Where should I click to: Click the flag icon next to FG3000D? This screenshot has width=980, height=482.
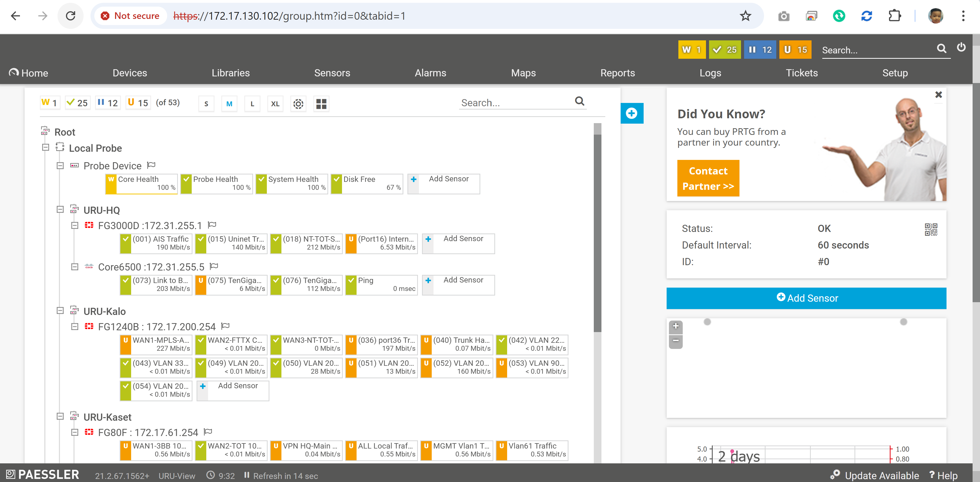tap(212, 225)
